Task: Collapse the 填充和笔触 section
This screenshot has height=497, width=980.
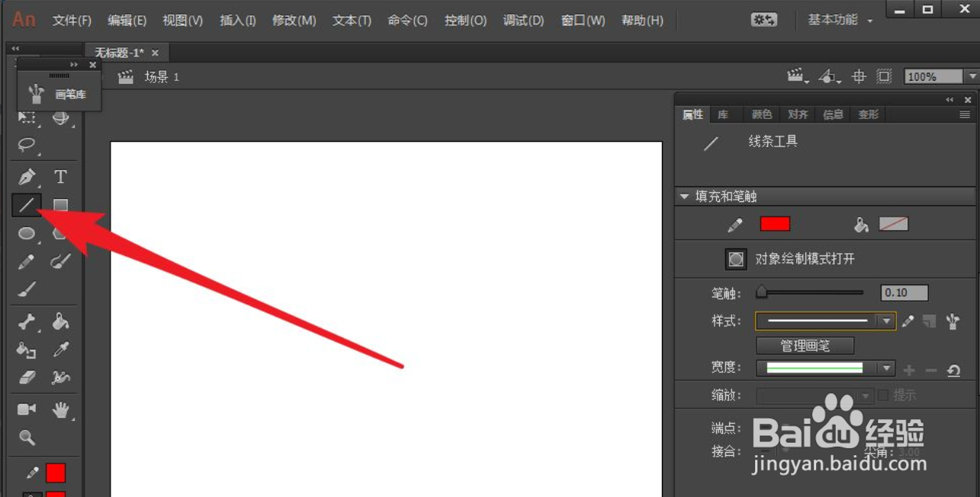Action: click(x=684, y=197)
